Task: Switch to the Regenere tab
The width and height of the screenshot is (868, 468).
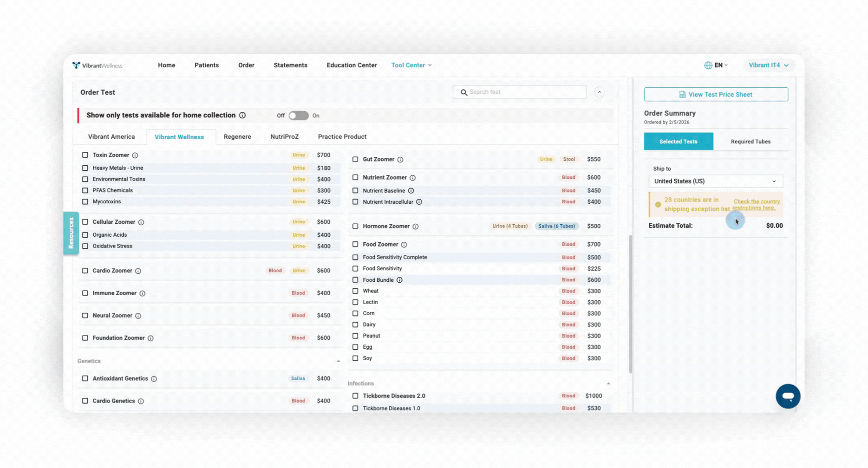Action: 237,137
